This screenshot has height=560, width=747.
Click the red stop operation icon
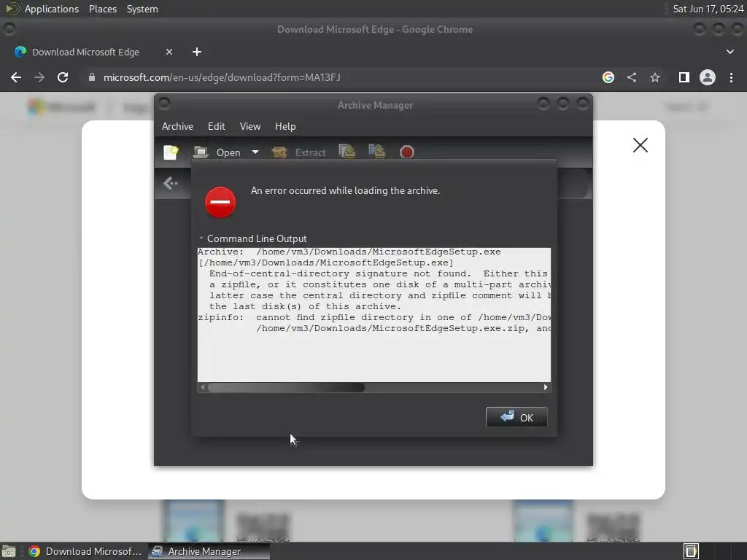pyautogui.click(x=407, y=152)
